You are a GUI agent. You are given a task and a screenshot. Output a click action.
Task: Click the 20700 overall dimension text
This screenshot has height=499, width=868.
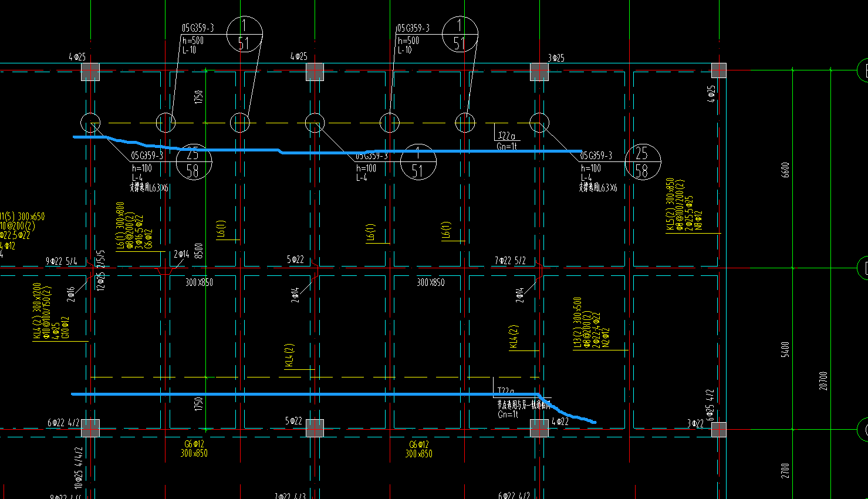coord(823,380)
